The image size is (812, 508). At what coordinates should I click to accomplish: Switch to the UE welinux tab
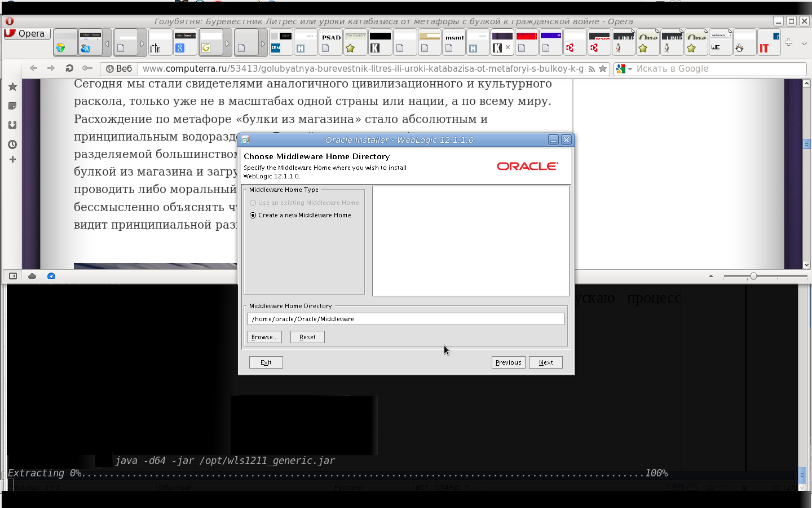(720, 42)
